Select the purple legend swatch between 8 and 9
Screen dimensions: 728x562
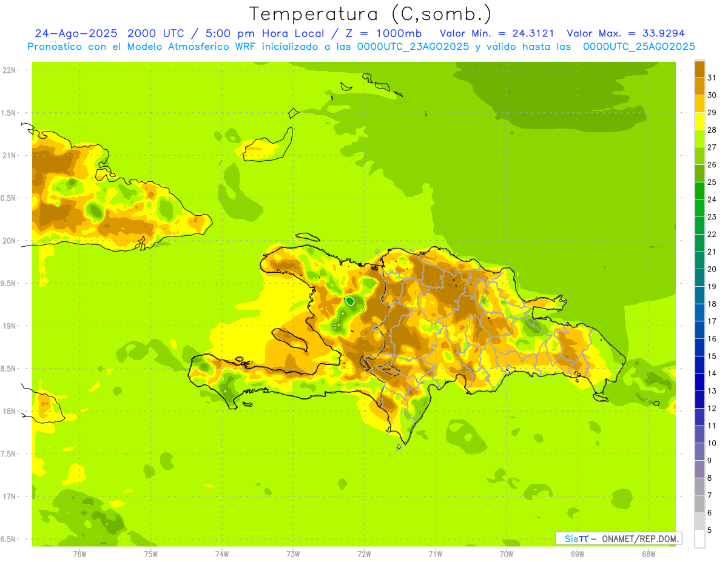[x=699, y=469]
